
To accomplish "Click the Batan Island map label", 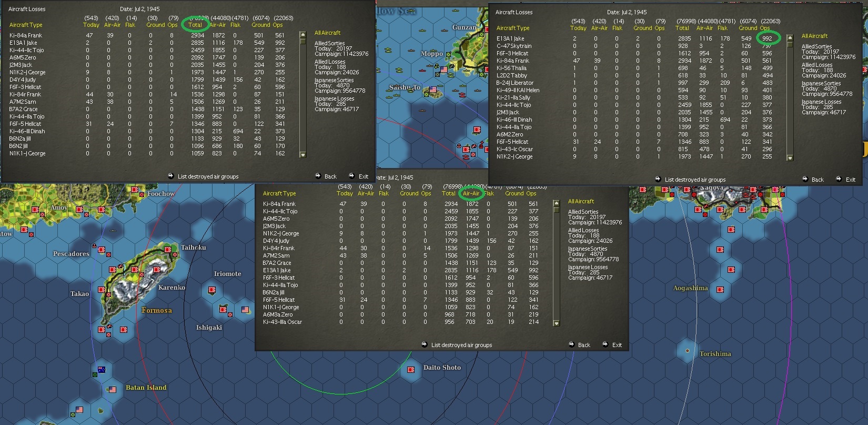I will pos(146,387).
